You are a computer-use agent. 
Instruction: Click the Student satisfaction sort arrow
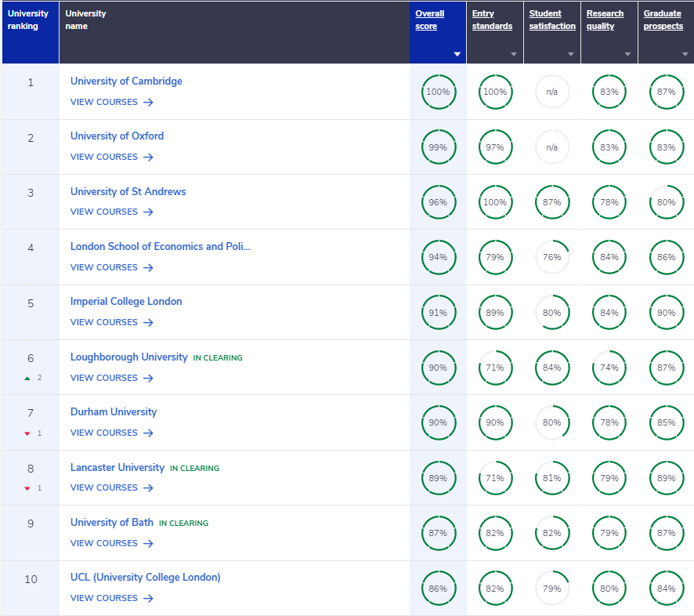coord(571,54)
